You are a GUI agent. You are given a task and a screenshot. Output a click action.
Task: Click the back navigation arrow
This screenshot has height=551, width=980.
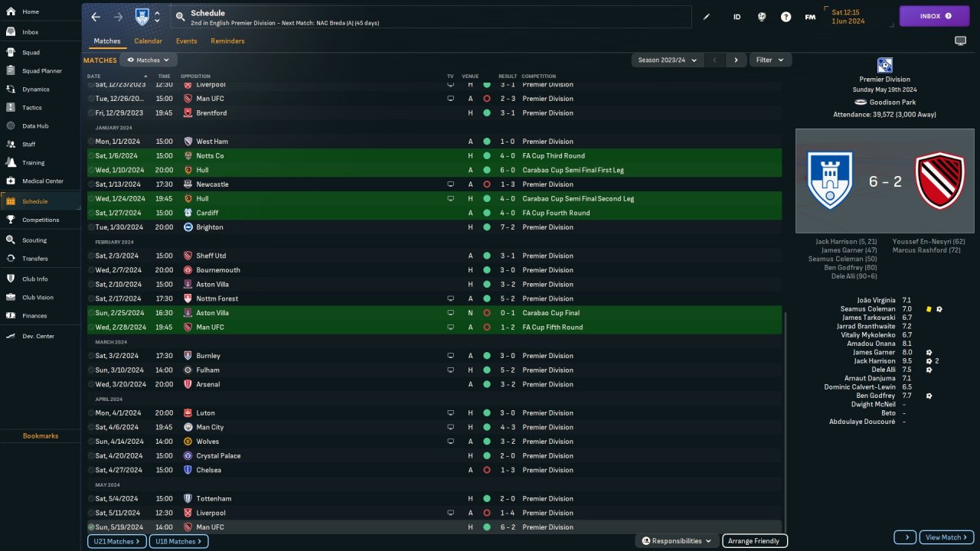coord(96,17)
